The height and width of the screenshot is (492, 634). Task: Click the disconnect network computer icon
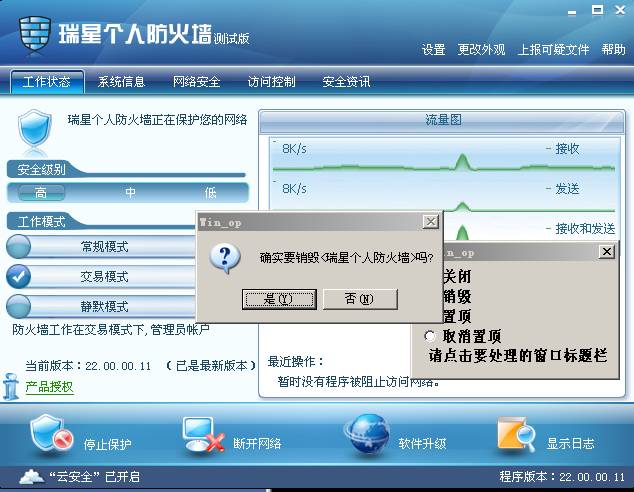pos(202,435)
